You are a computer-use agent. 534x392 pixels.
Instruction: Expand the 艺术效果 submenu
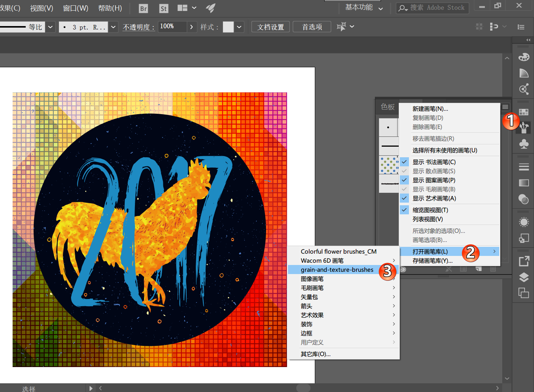pyautogui.click(x=343, y=315)
